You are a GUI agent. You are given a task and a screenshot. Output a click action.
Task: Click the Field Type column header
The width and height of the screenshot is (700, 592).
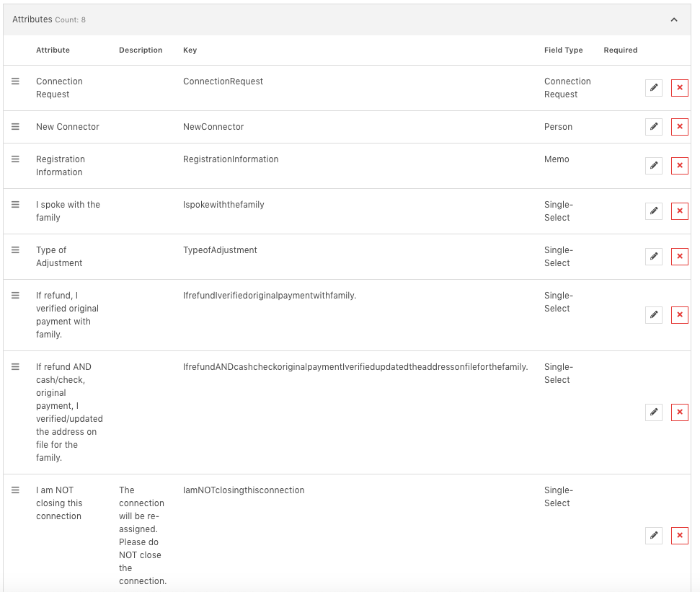coord(564,50)
